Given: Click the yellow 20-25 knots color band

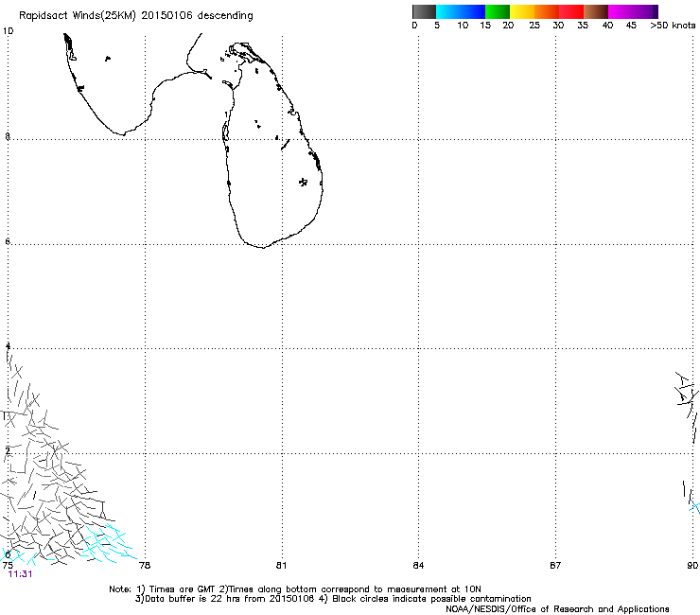Looking at the screenshot, I should coord(522,11).
